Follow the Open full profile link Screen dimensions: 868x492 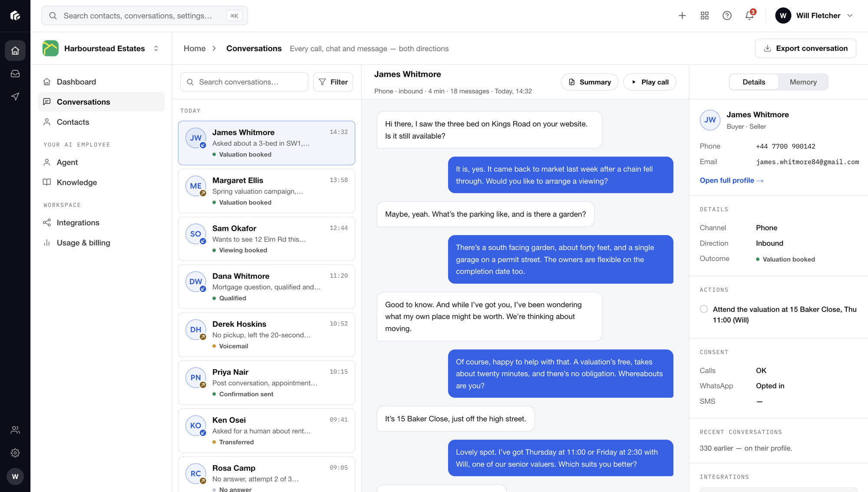(x=732, y=180)
